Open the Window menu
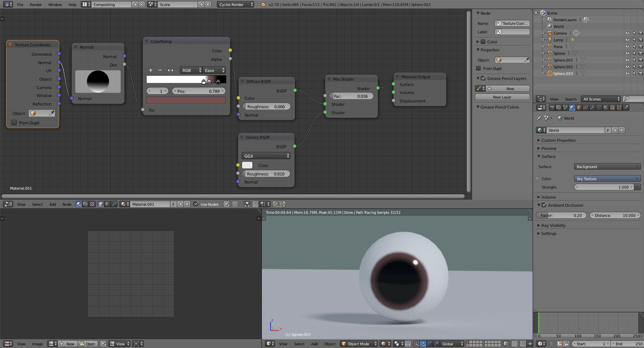Screen dimensions: 644x348 (x=55, y=4)
